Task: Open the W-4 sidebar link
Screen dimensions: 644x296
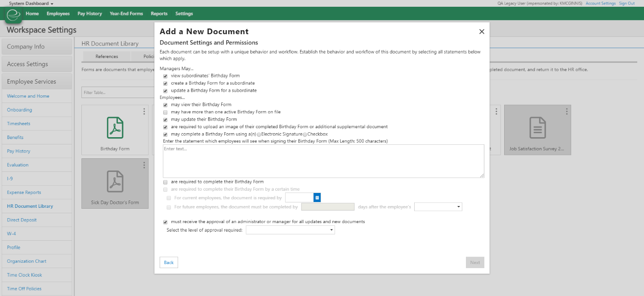Action: [11, 234]
